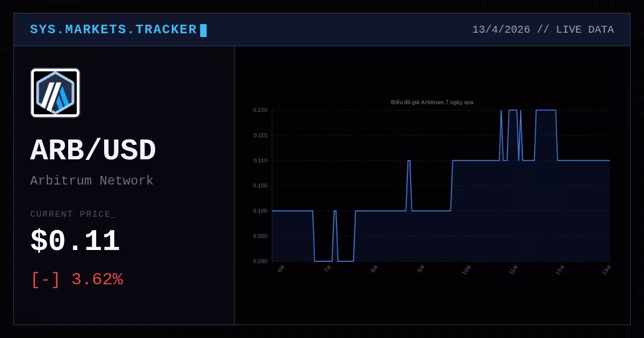Click the price plateau at 0.120 near 12/4

coord(546,110)
